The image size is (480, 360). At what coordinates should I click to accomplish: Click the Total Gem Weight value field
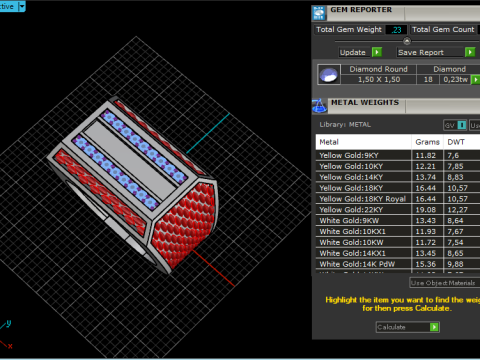click(396, 30)
